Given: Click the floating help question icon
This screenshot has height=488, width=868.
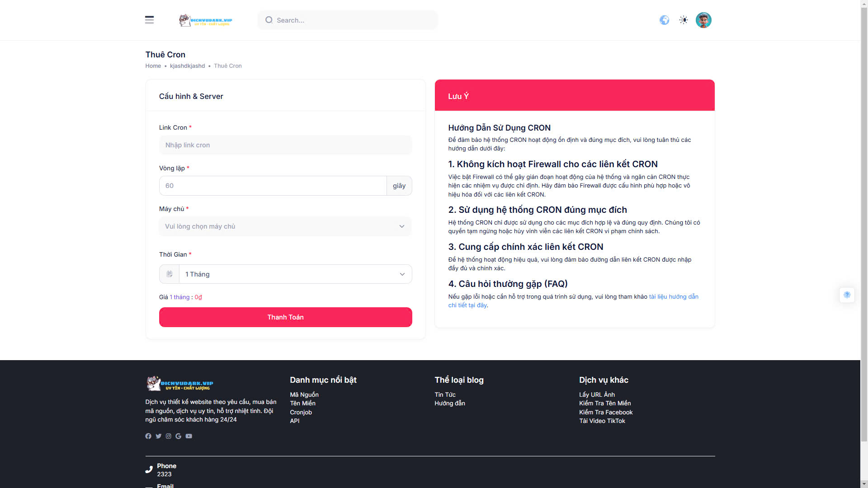Looking at the screenshot, I should tap(847, 295).
